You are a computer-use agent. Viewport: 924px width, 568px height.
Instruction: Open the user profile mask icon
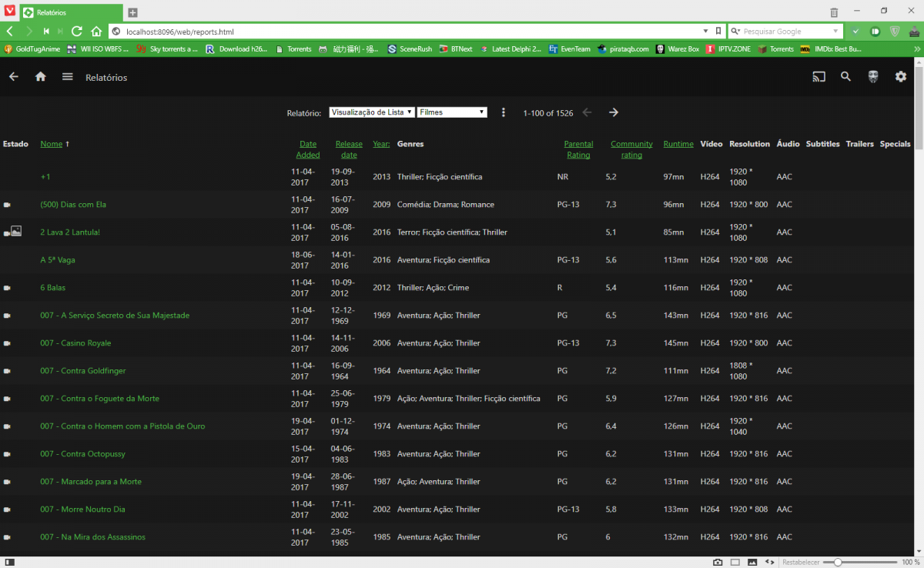(873, 77)
